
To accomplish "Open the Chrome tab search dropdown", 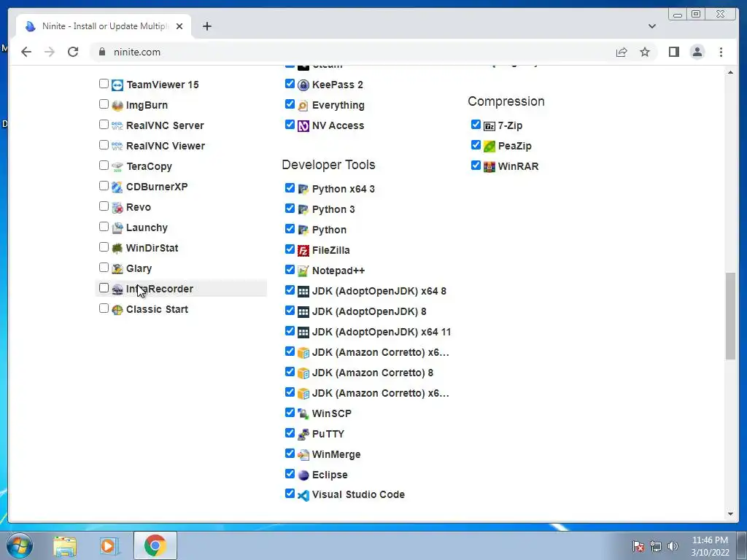I will 651,26.
